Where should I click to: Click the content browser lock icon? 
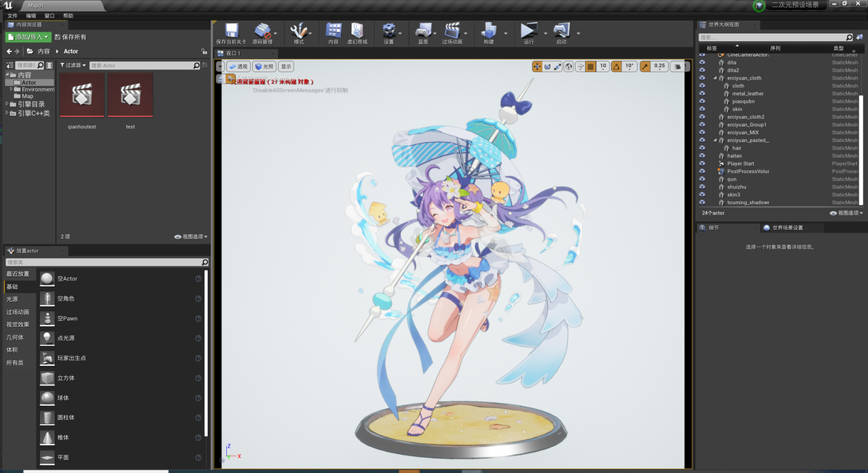(x=204, y=51)
